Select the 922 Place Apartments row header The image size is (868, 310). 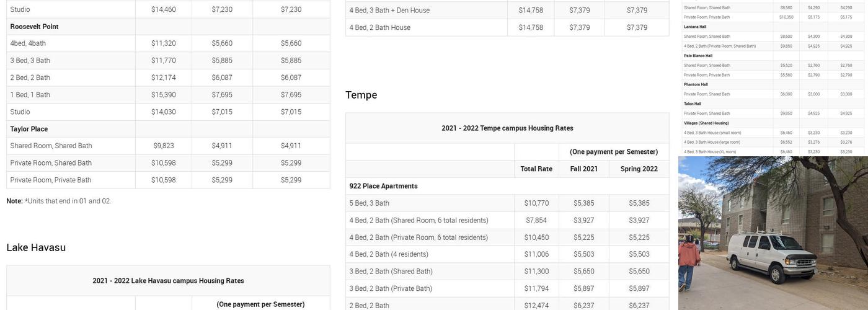(x=383, y=186)
